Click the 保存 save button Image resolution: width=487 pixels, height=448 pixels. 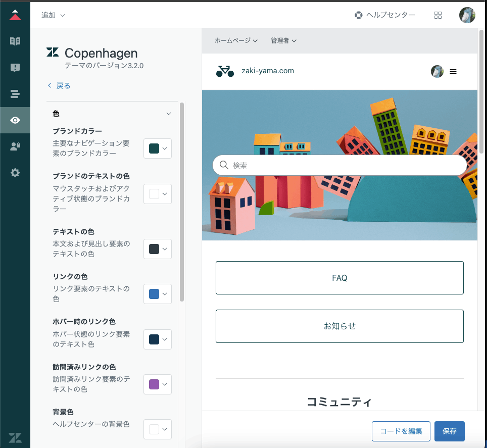[x=449, y=431]
